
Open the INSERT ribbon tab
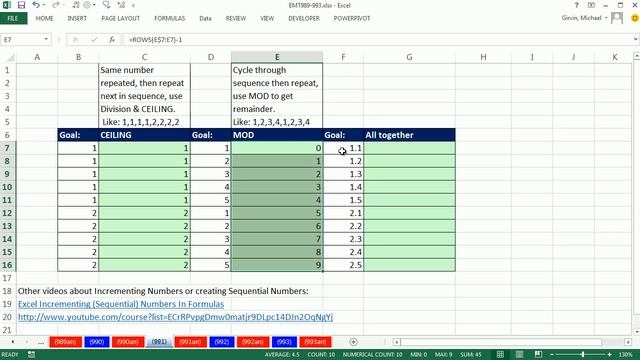point(77,18)
